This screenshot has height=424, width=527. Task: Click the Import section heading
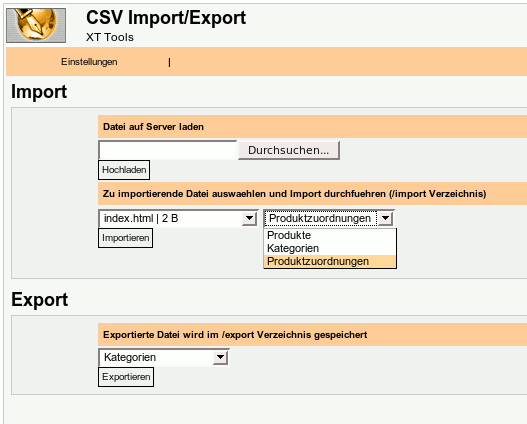pyautogui.click(x=39, y=91)
